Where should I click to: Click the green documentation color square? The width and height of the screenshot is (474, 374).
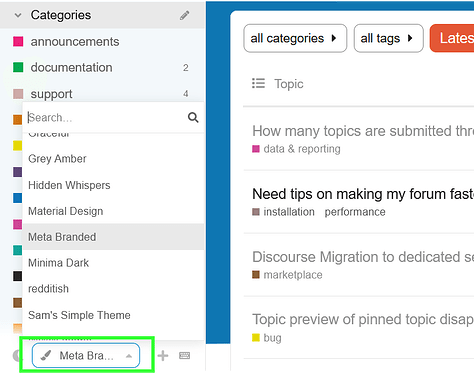pos(18,68)
